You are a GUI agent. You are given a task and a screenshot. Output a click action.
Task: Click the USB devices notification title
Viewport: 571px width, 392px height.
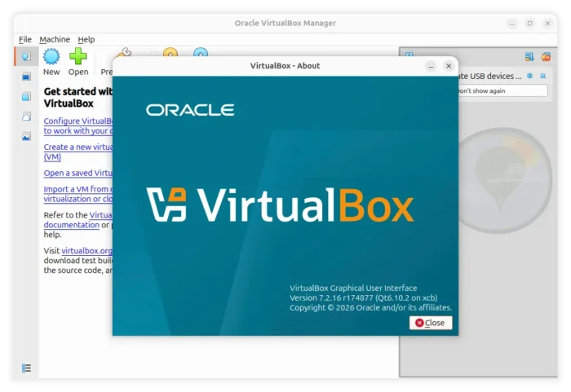[489, 76]
